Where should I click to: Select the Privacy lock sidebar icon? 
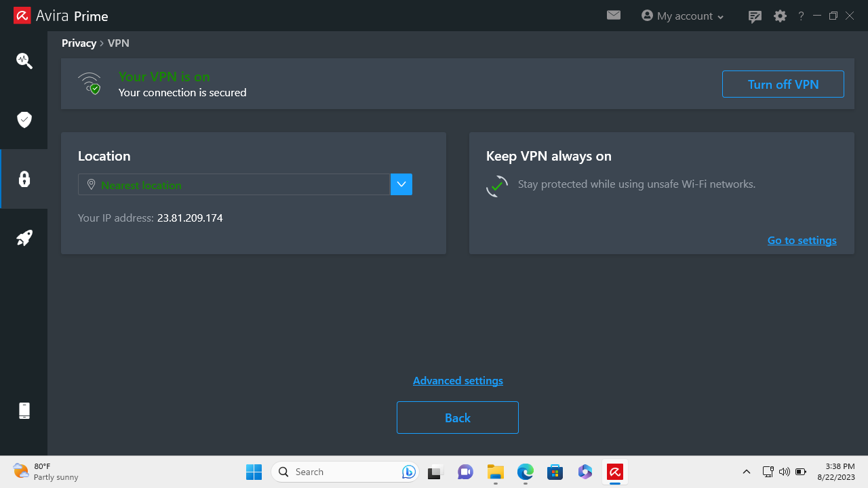(24, 179)
